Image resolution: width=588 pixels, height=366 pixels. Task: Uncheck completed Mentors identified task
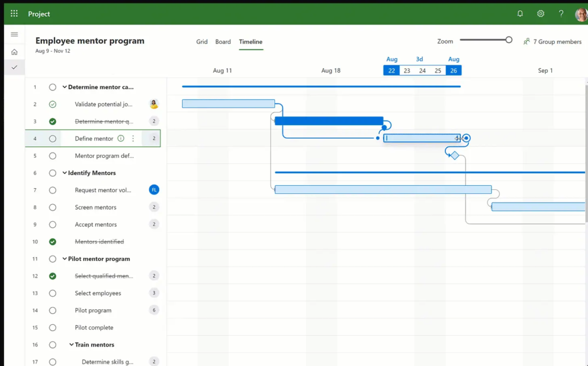[53, 242]
